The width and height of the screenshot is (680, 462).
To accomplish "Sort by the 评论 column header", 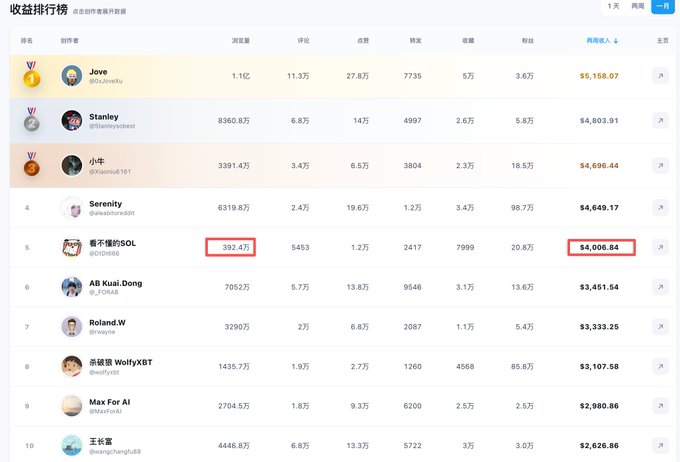I will pos(304,41).
